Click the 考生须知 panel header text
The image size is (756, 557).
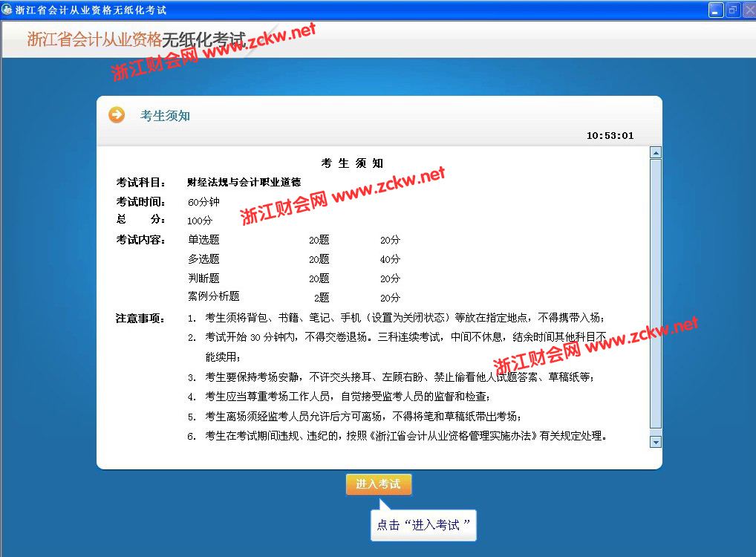click(165, 115)
